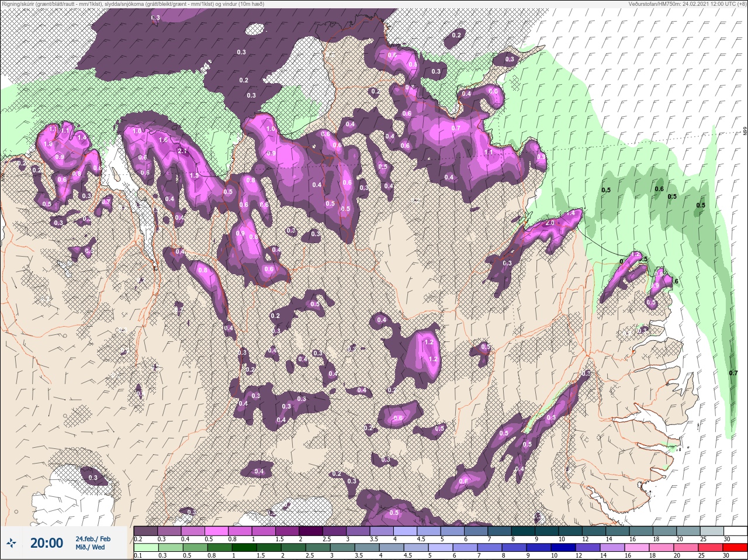Viewport: 748px width, 560px height.
Task: Select the red swatch at 30 in lower legend
Action: [735, 547]
